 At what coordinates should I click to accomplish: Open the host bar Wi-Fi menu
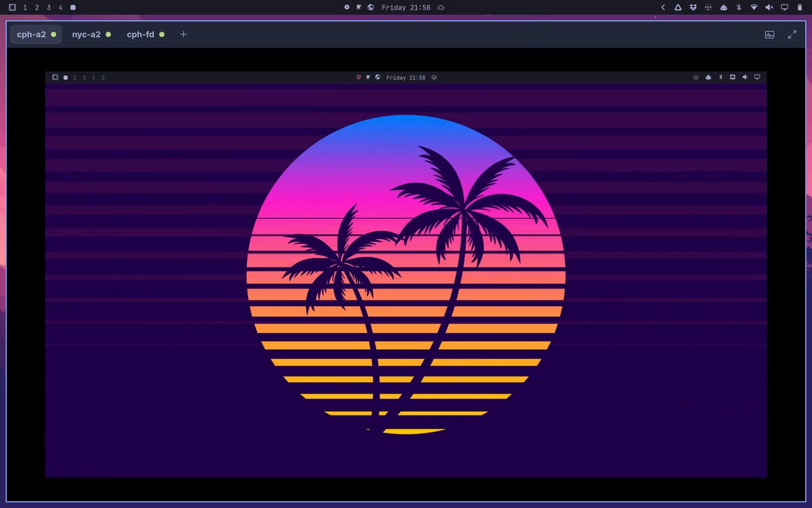pos(754,7)
